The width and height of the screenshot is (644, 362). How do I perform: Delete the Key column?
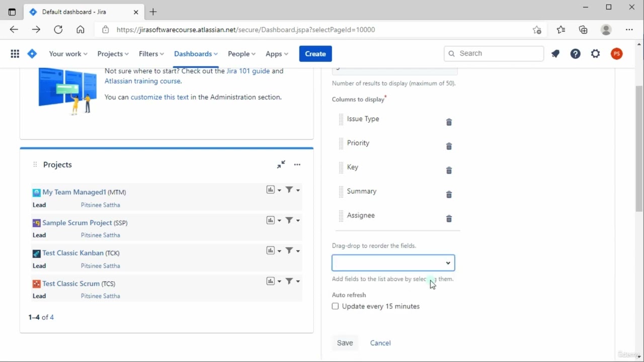(449, 170)
